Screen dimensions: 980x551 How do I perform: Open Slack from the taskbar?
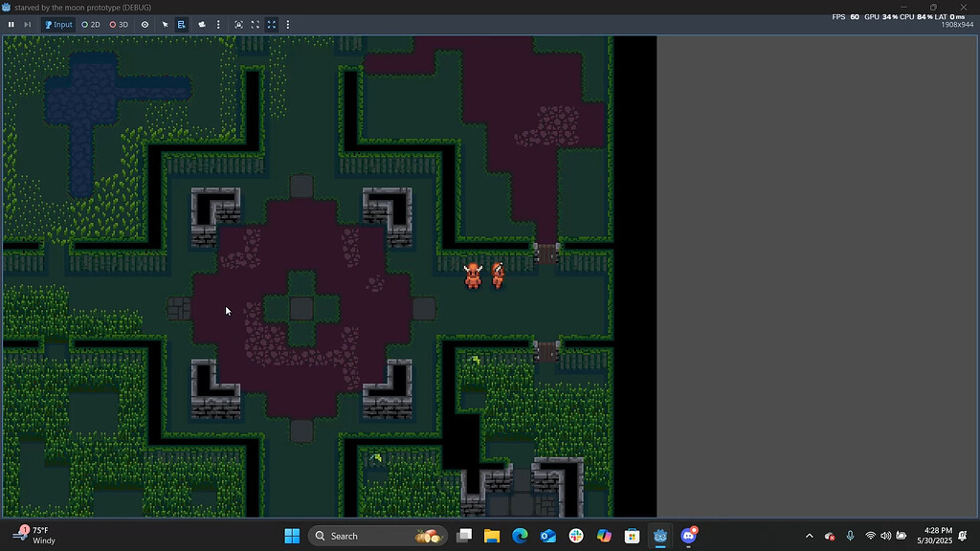tap(576, 536)
